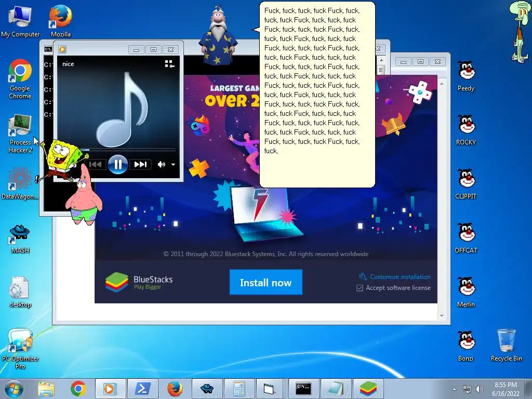532x399 pixels.
Task: Select the OFFCAT agent icon
Action: [x=466, y=238]
